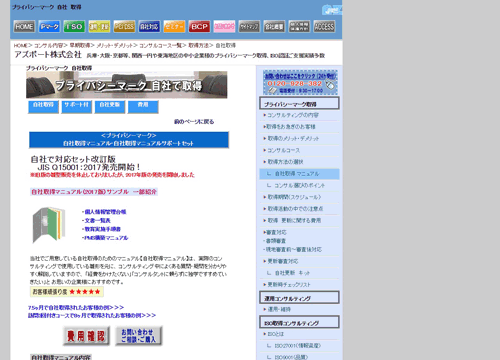Open the gray HOME navigation button
Viewport: 500px width, 360px height.
[x=24, y=27]
